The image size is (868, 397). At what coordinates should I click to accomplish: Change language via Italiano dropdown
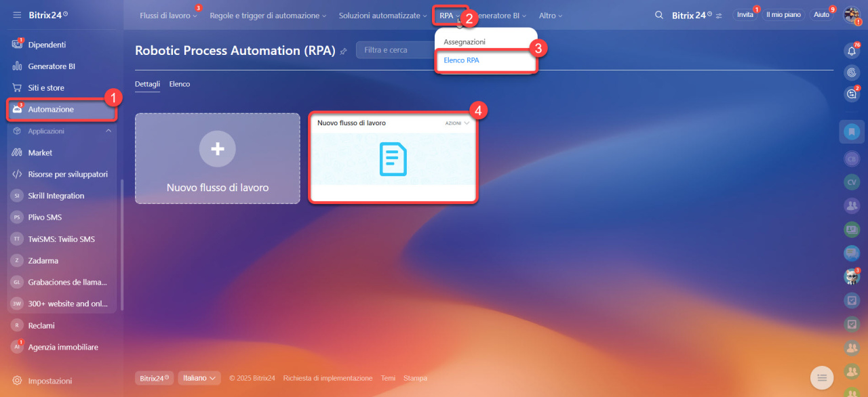pos(199,378)
